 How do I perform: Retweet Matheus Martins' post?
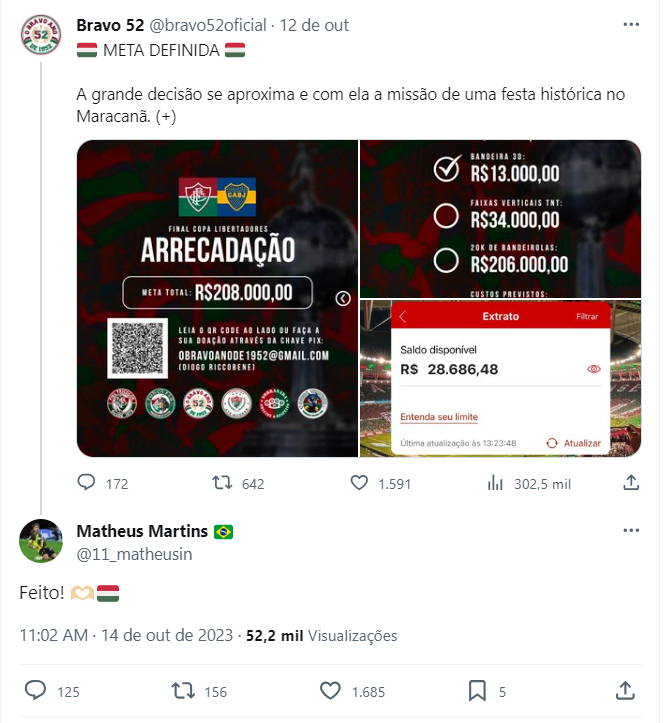click(x=183, y=691)
